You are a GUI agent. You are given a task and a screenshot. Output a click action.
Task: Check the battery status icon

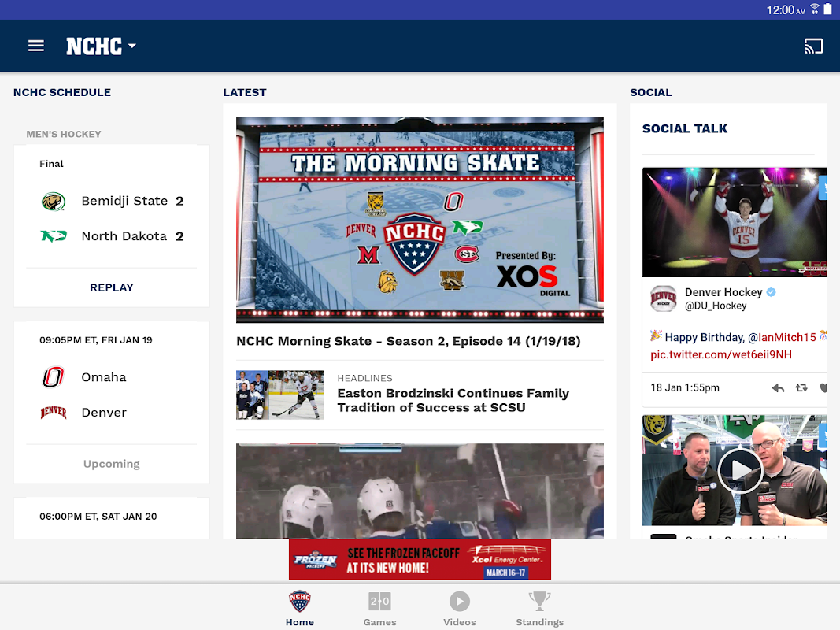tap(827, 9)
